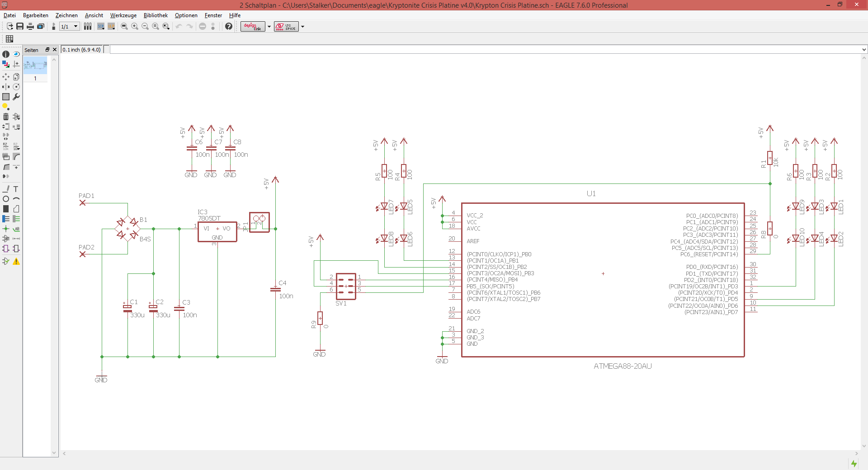The width and height of the screenshot is (868, 470).
Task: Select the Dimension tool
Action: coord(16,239)
